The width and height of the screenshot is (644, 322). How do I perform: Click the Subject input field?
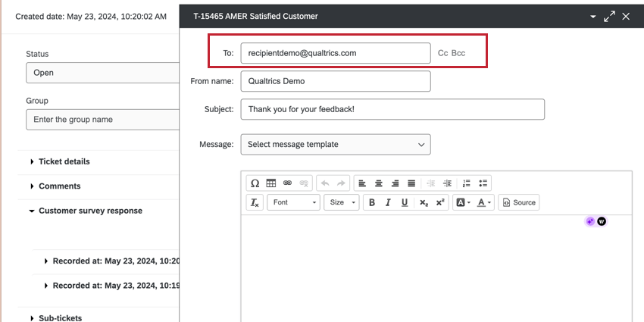[392, 109]
